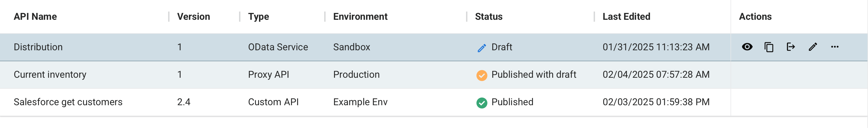Screen dimensions: 868x128
Task: Click the pencil edit icon in Actions
Action: [x=813, y=47]
